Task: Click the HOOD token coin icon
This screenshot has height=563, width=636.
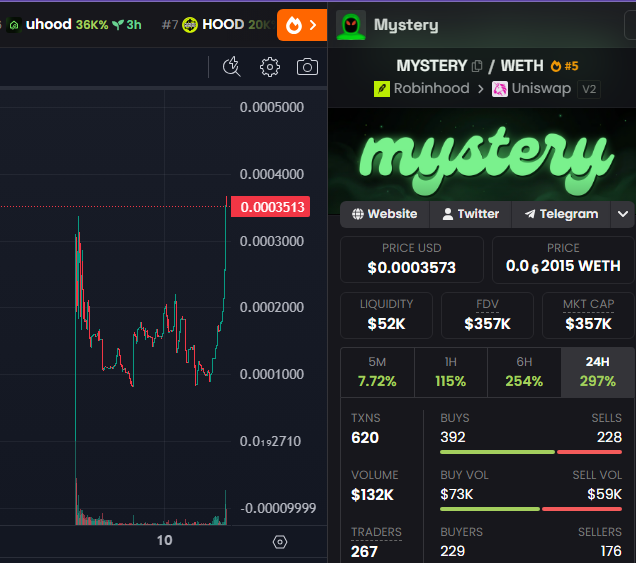Action: pyautogui.click(x=190, y=25)
